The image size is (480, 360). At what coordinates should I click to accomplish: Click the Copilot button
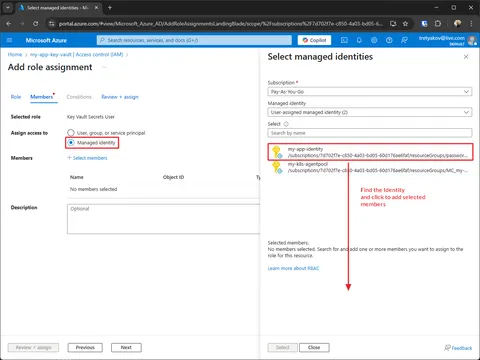coord(314,40)
